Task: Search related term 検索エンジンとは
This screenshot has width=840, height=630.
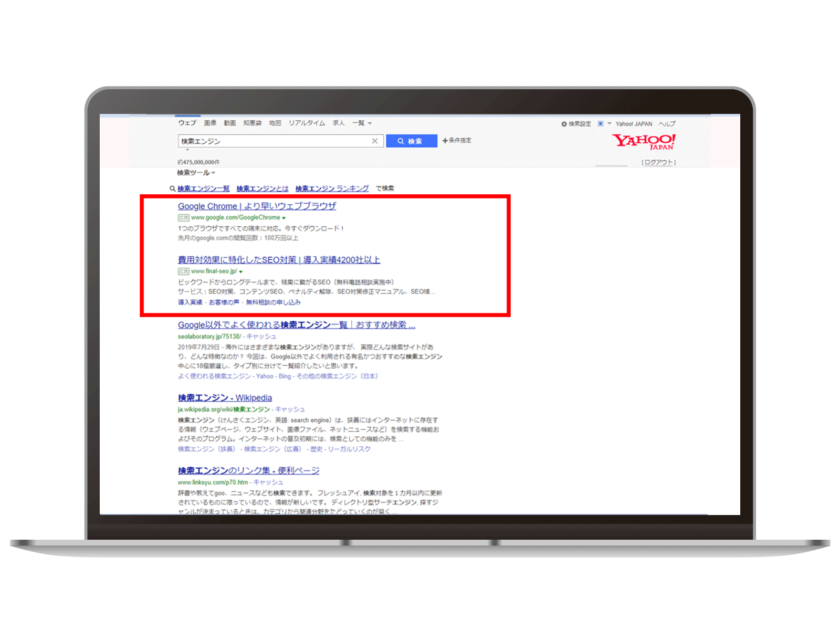Action: pyautogui.click(x=262, y=188)
